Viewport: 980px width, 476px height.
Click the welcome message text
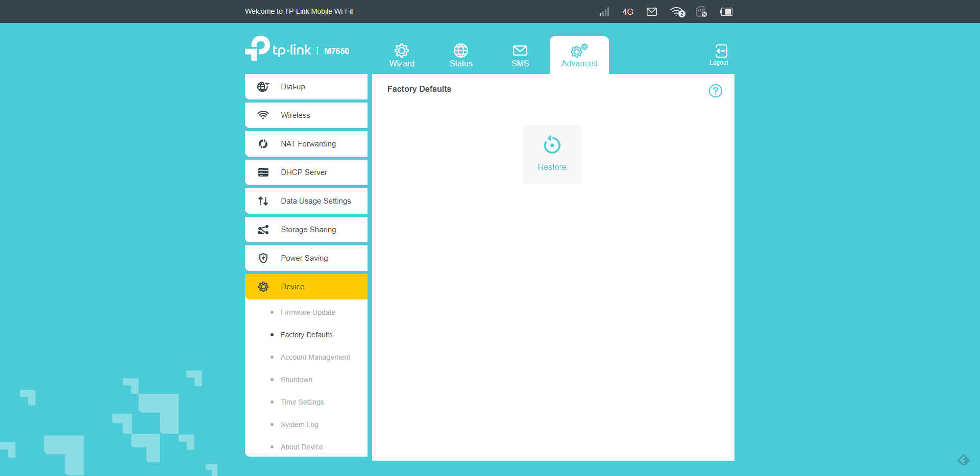(299, 11)
